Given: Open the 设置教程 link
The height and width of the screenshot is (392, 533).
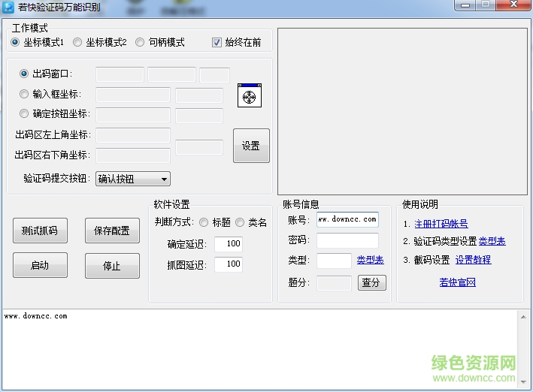Looking at the screenshot, I should 473,260.
